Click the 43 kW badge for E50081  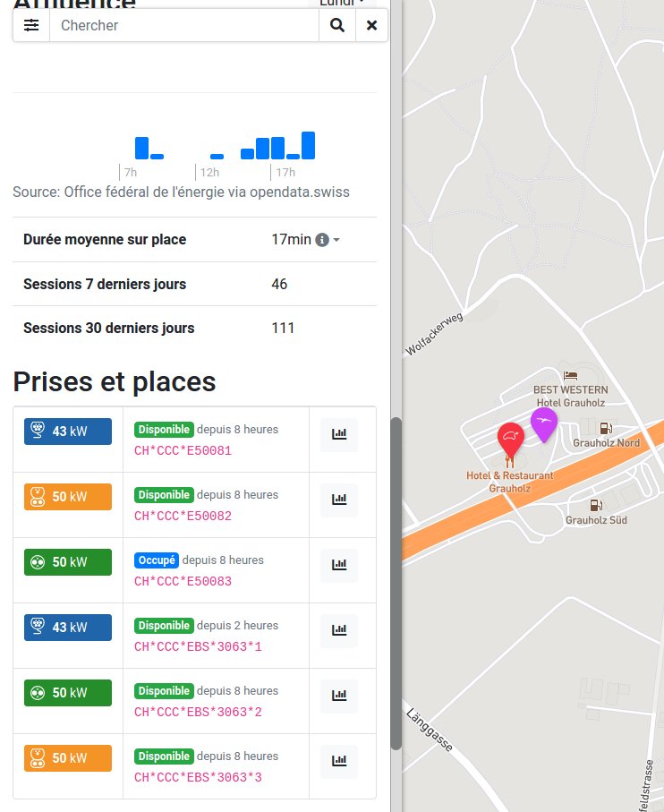point(68,432)
